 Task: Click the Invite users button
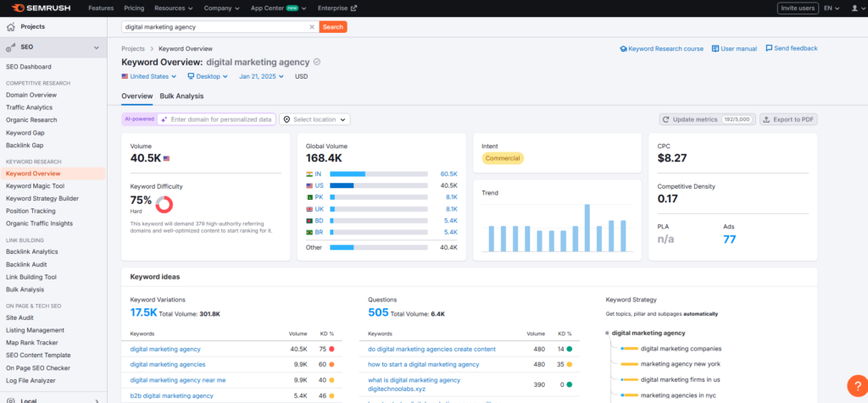tap(798, 8)
